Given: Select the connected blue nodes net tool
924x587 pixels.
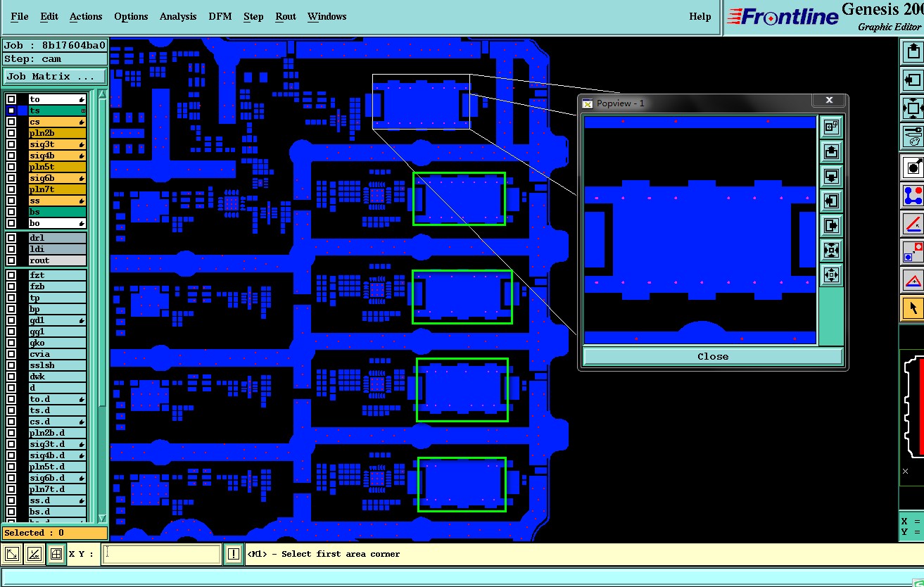Looking at the screenshot, I should click(913, 196).
